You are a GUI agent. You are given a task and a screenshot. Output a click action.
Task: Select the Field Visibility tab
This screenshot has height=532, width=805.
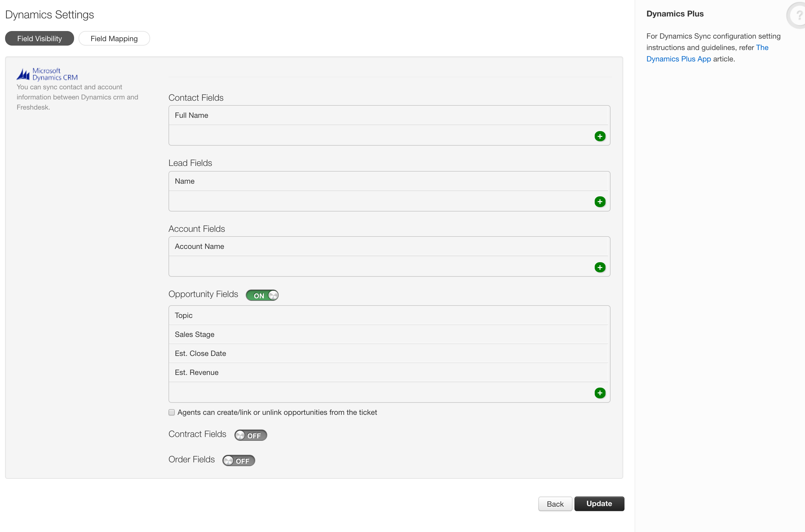(x=39, y=39)
